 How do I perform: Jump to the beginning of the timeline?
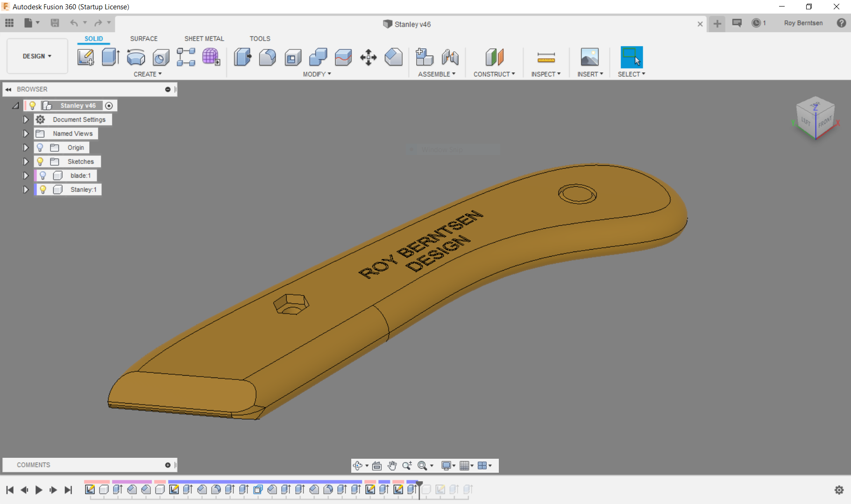[x=10, y=490]
